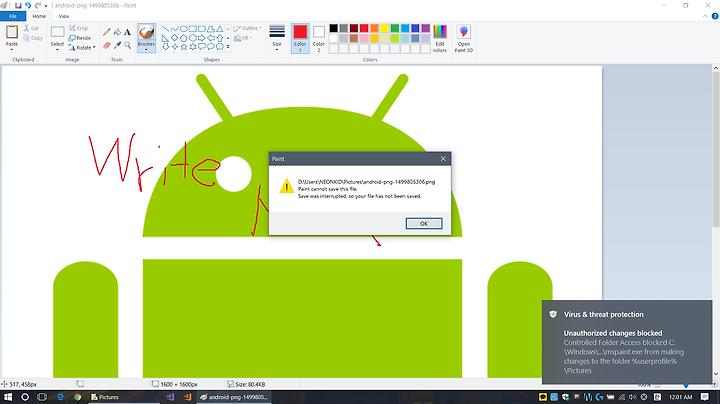Screen dimensions: 720x404
Task: Click the Redo arrow in title bar
Action: click(x=38, y=6)
